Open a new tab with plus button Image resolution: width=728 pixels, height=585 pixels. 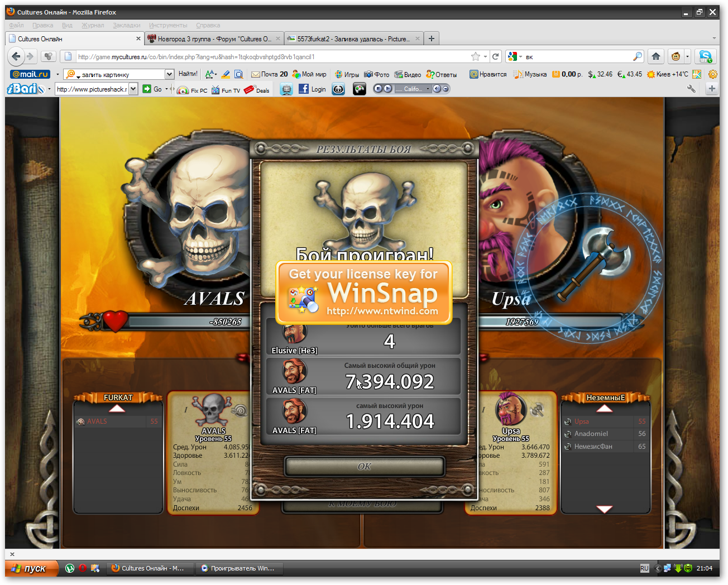(431, 39)
